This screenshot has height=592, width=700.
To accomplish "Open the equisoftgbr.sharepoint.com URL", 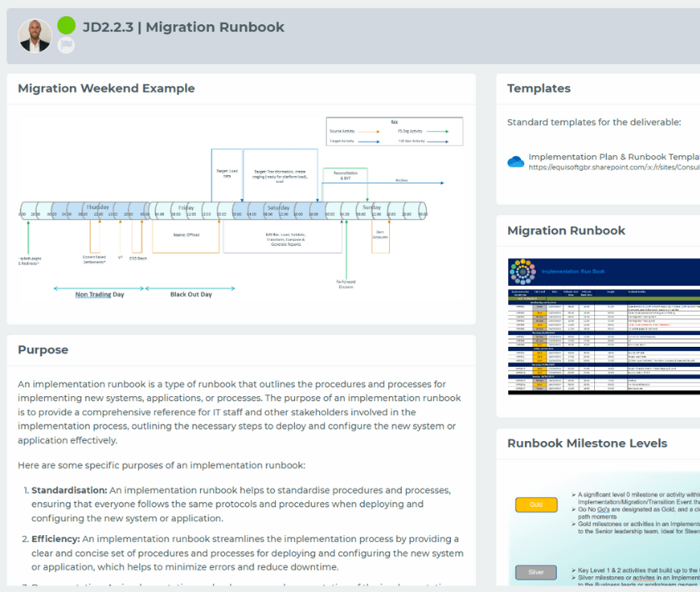I will pos(613,167).
